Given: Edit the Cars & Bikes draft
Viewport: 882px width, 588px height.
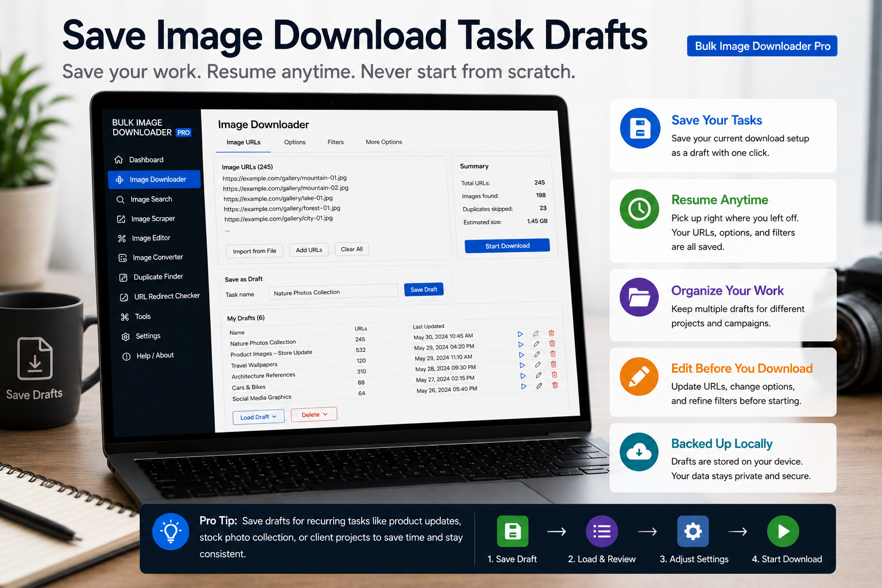Looking at the screenshot, I should point(539,375).
